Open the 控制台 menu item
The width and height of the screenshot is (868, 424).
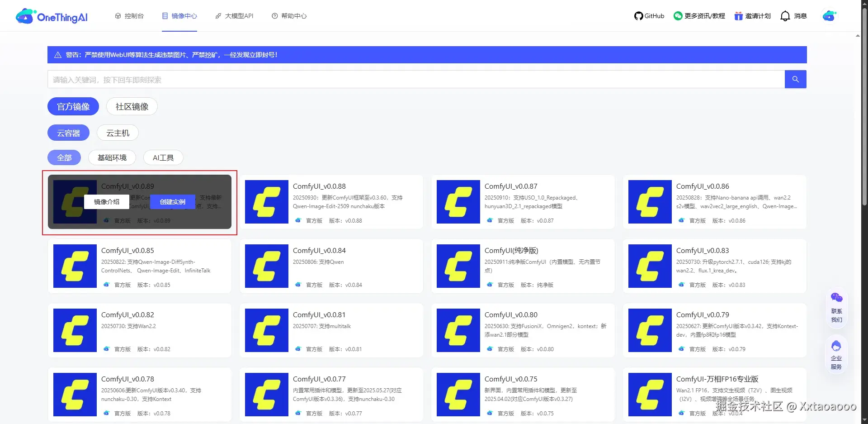[130, 15]
